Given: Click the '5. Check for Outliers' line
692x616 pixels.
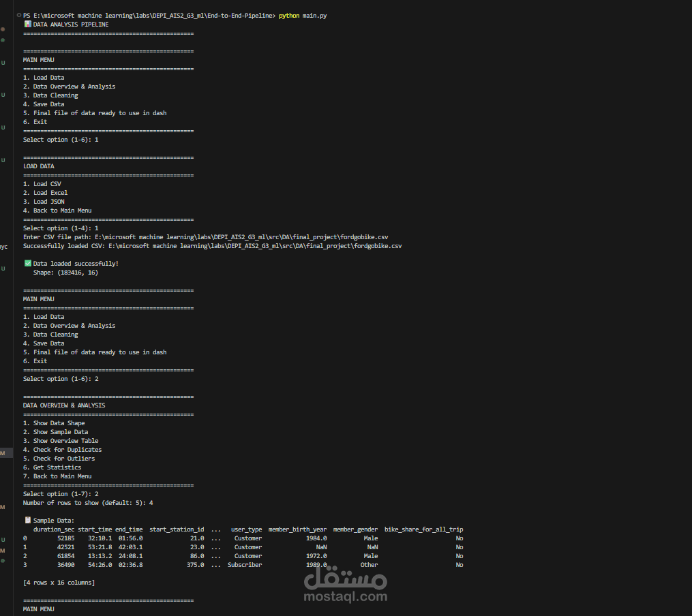Looking at the screenshot, I should (x=59, y=459).
